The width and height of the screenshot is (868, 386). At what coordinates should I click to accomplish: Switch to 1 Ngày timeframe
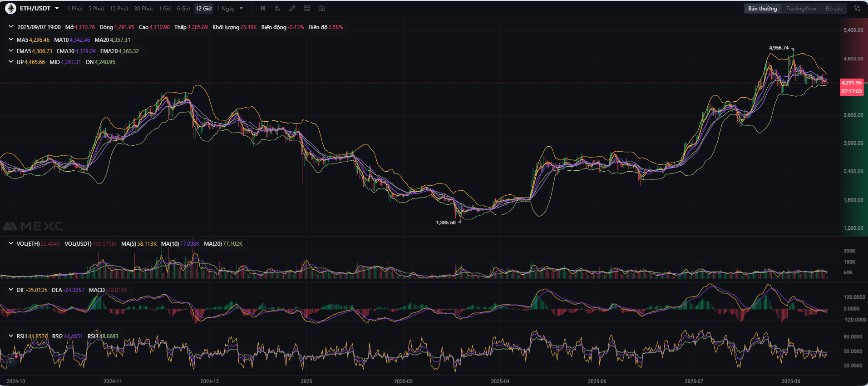point(226,8)
